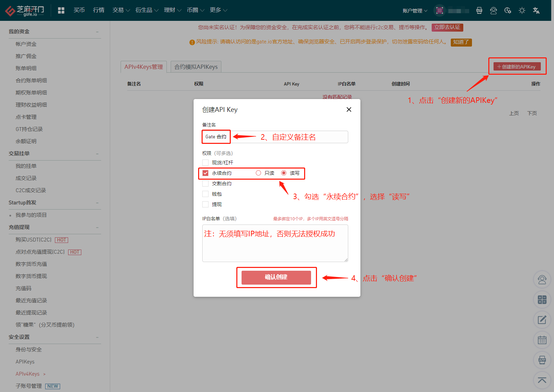
Task: Check the 现货/杠杆 permission checkbox
Action: 205,163
